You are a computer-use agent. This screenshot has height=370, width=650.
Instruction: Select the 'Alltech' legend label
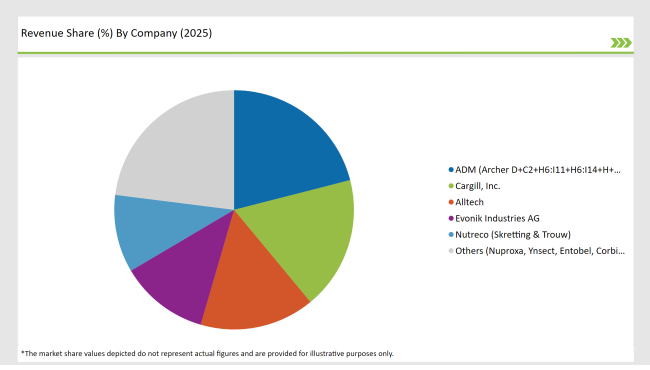pyautogui.click(x=469, y=202)
